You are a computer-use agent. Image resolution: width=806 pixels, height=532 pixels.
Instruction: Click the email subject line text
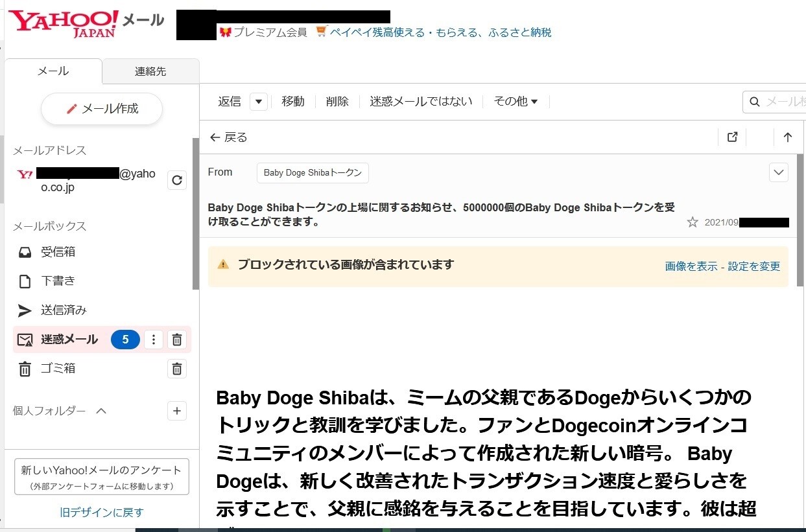coord(441,214)
